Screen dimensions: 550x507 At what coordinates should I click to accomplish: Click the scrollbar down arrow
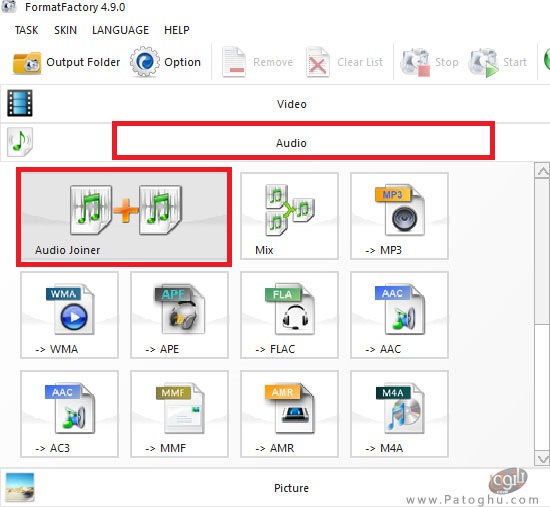tap(543, 459)
